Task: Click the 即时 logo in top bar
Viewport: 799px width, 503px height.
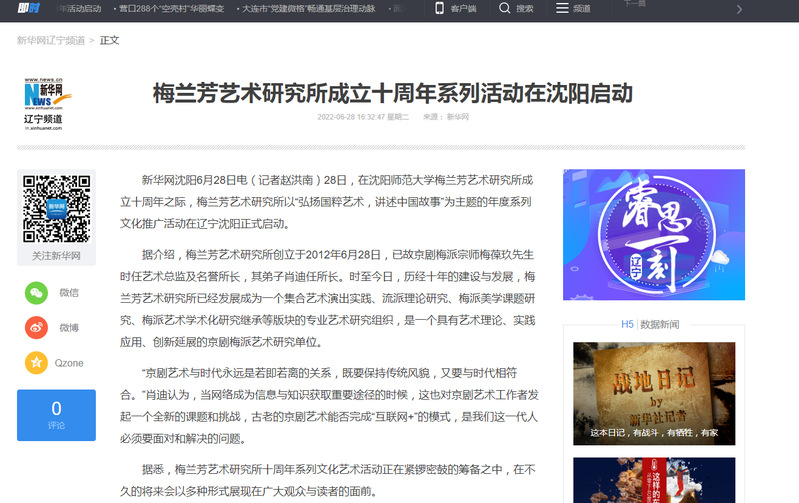Action: coord(26,9)
